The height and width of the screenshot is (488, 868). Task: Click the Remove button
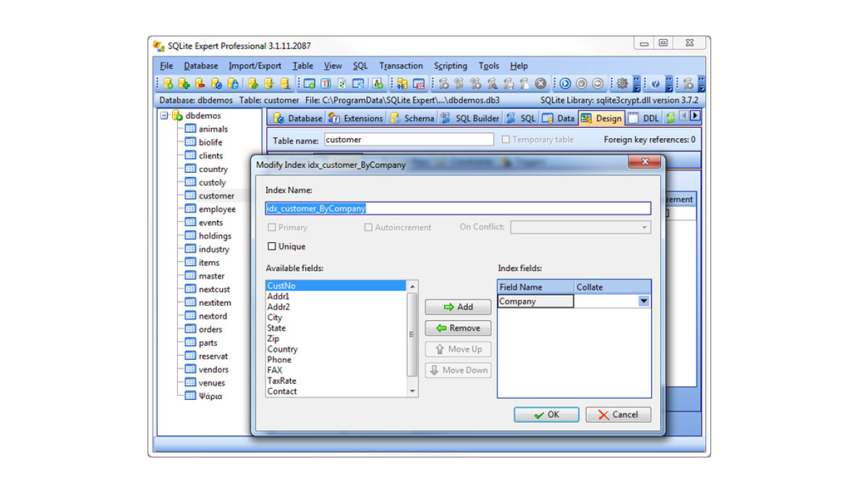[x=458, y=328]
